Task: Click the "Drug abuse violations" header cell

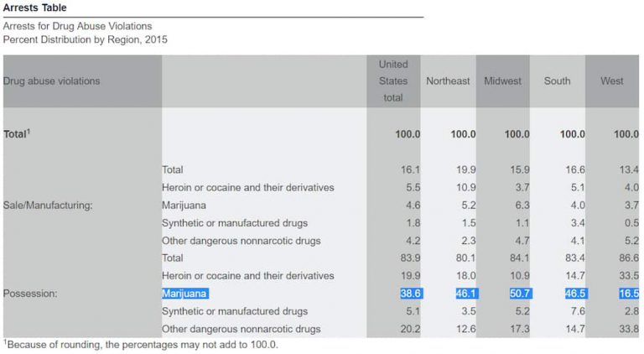Action: [x=52, y=81]
